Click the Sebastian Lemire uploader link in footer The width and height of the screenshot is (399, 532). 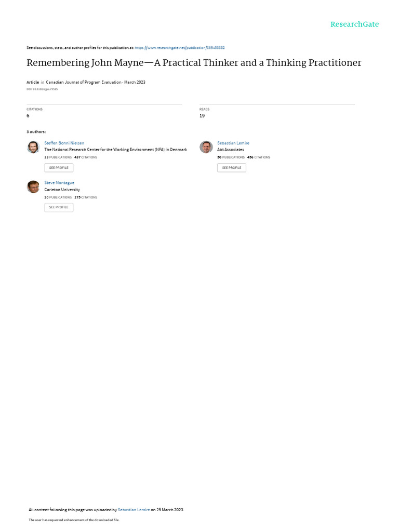coord(134,510)
